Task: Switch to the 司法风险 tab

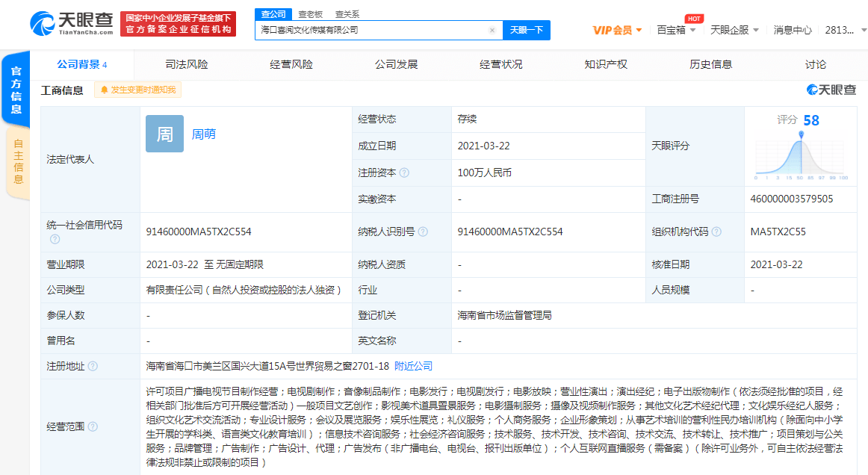Action: (x=187, y=65)
